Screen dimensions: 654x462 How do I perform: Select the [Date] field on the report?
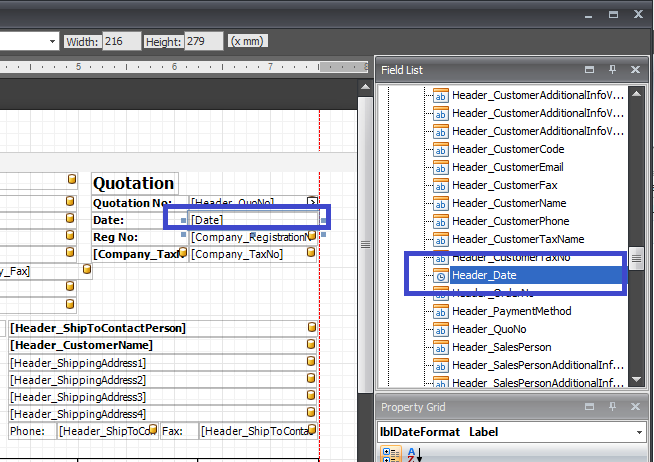253,220
